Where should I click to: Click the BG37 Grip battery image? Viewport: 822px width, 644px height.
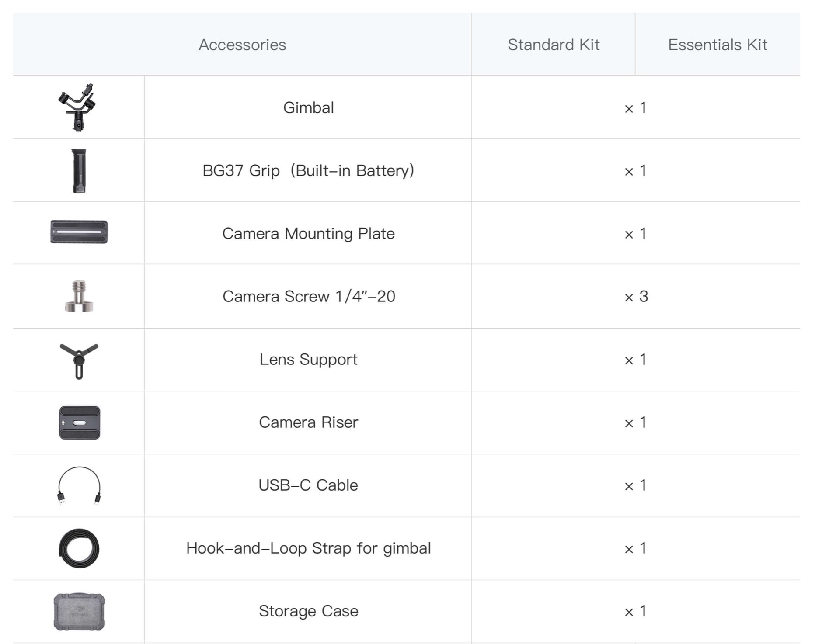(x=79, y=171)
